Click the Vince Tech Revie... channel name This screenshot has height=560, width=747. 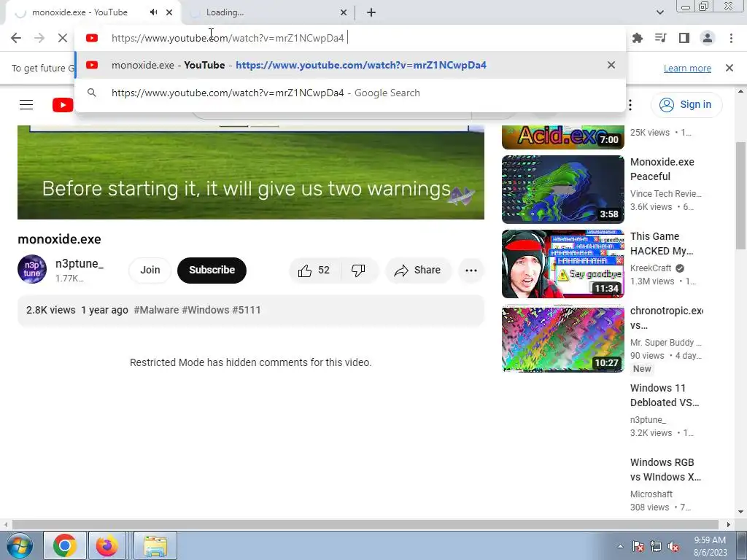tap(666, 194)
